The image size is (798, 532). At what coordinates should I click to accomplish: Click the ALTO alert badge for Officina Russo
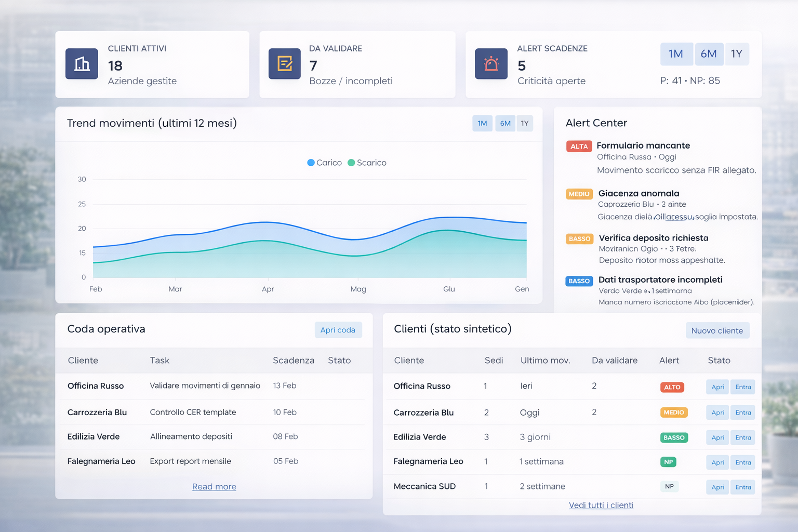tap(672, 387)
